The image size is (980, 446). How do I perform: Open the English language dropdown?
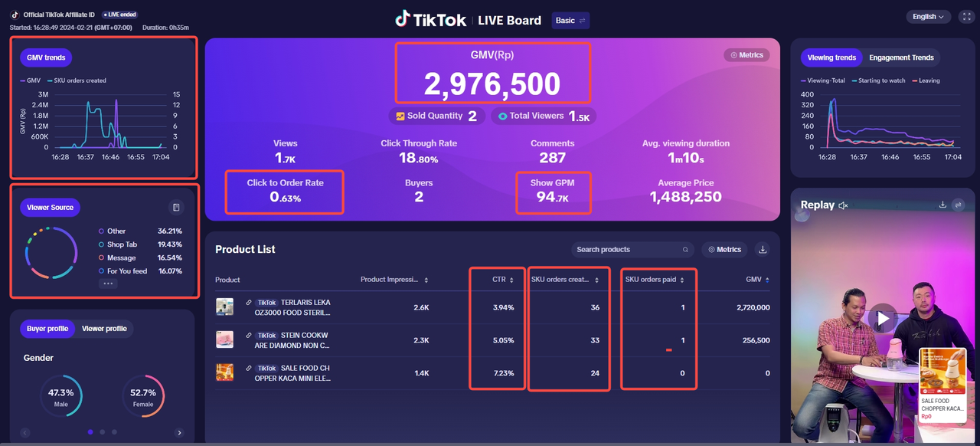929,16
